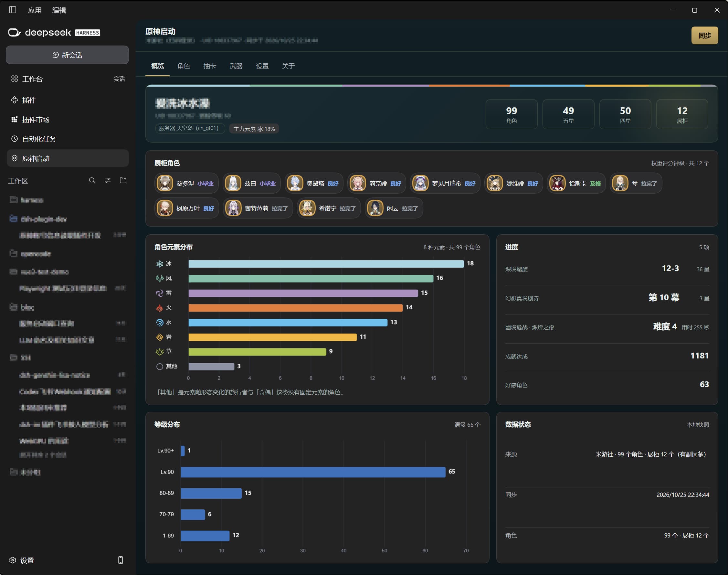Screen dimensions: 728x575
Task: Click the 岩 element diamond icon
Action: point(160,337)
